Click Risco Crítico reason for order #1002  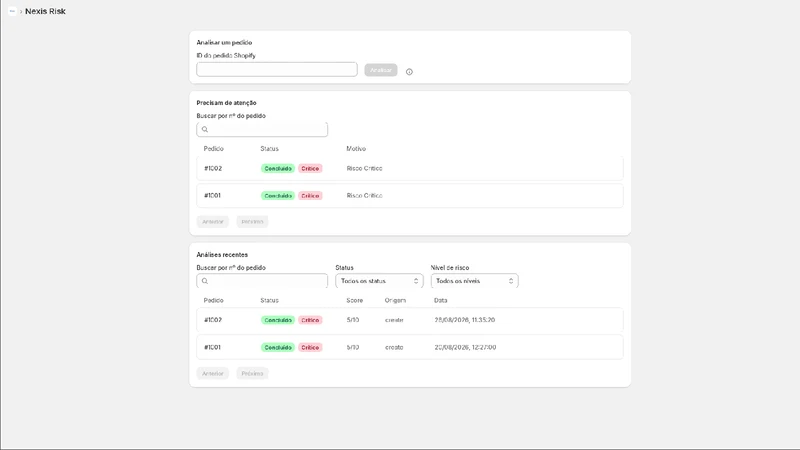click(x=364, y=168)
